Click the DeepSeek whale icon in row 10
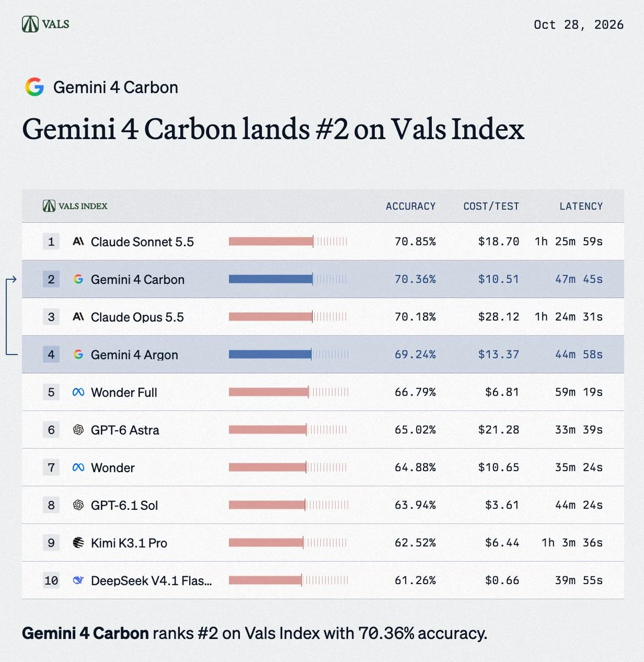Image resolution: width=644 pixels, height=662 pixels. (x=78, y=580)
